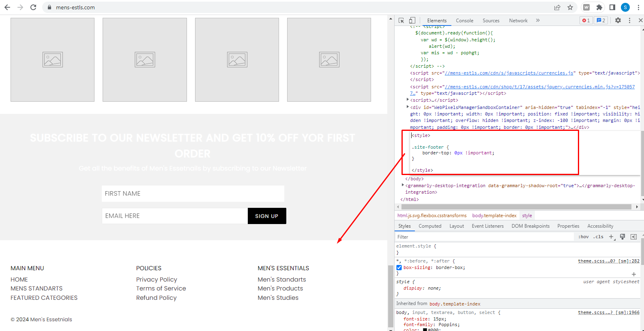The width and height of the screenshot is (644, 331).
Task: Open the DOM Breakpoints tab
Action: tap(530, 226)
